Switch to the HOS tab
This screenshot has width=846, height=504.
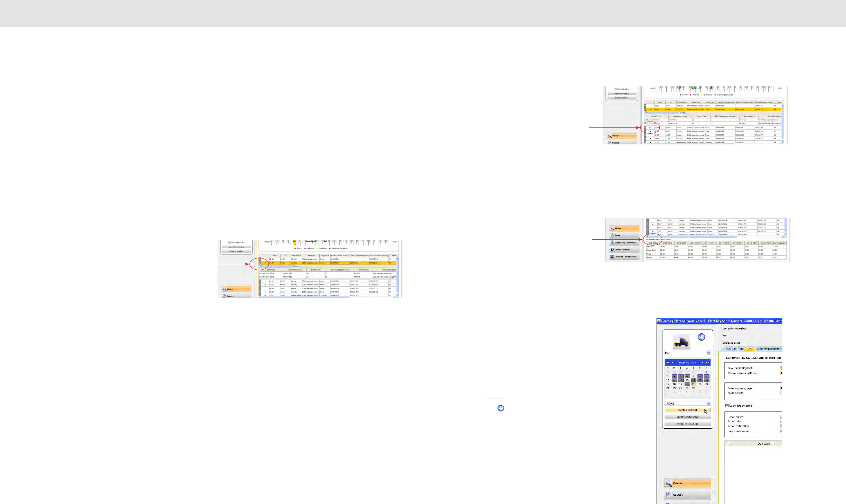tap(728, 349)
